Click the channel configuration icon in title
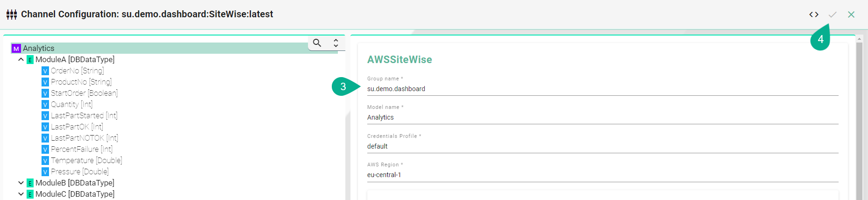Image resolution: width=868 pixels, height=200 pixels. [x=12, y=14]
